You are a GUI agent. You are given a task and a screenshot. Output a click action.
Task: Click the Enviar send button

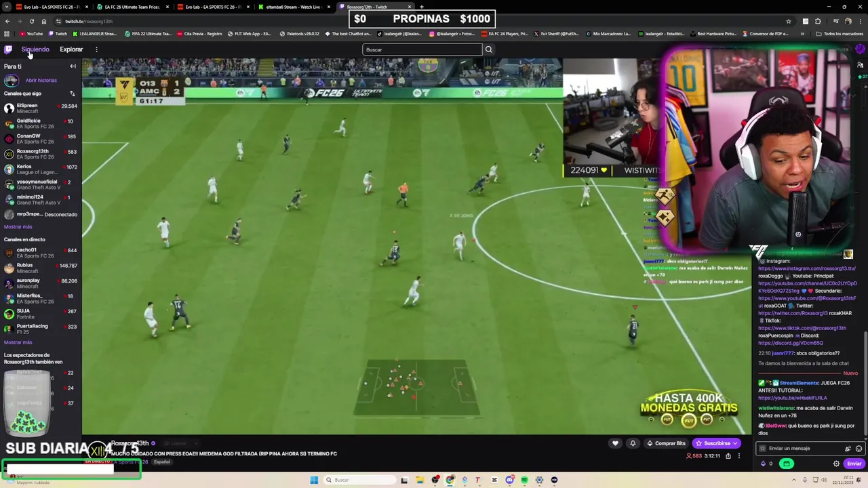(x=854, y=464)
